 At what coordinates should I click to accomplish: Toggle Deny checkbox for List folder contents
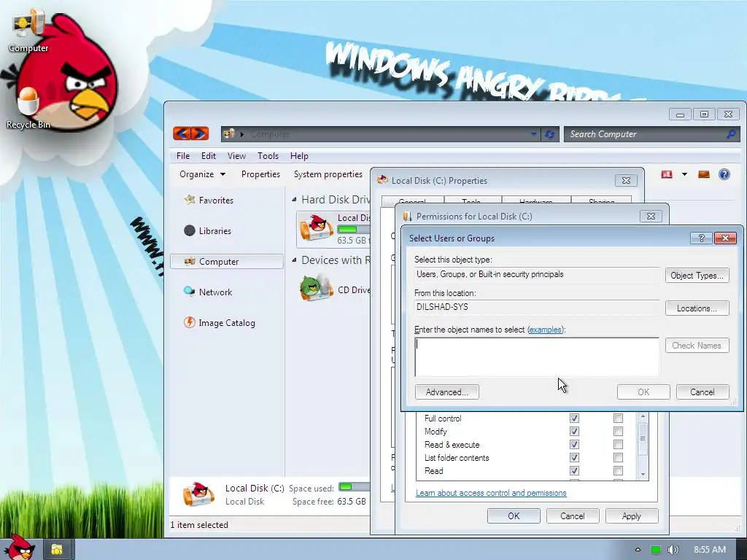[x=618, y=458]
